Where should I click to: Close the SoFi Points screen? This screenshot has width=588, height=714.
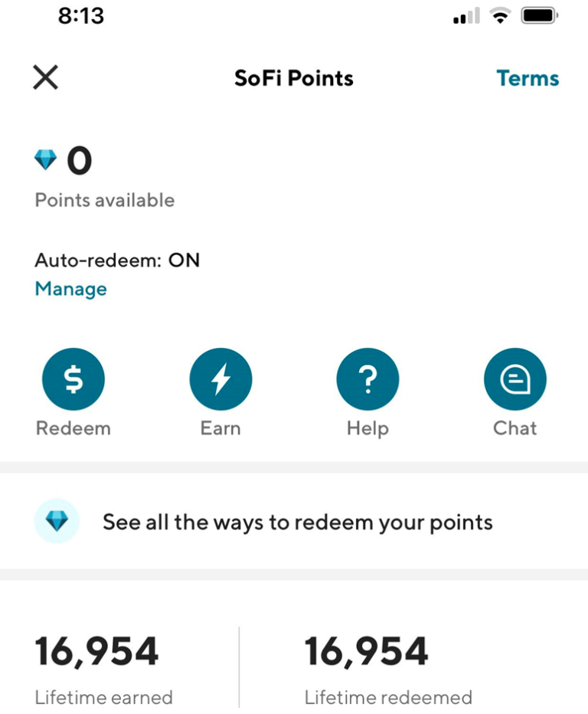(45, 77)
